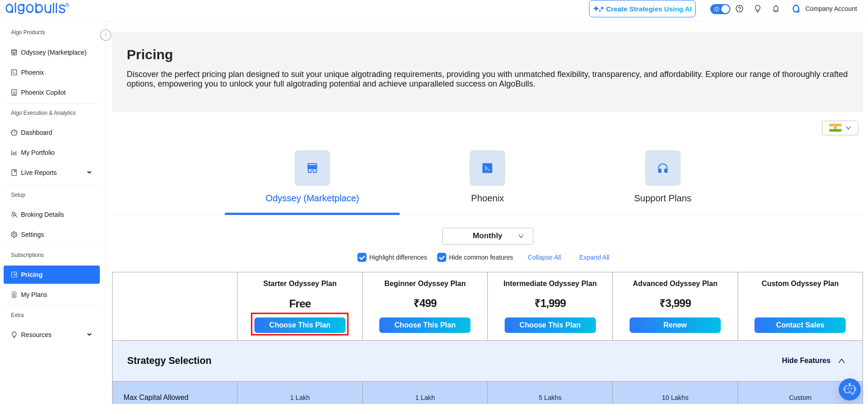This screenshot has width=868, height=404.
Task: Click Create Strategies Using AI button
Action: click(x=642, y=9)
